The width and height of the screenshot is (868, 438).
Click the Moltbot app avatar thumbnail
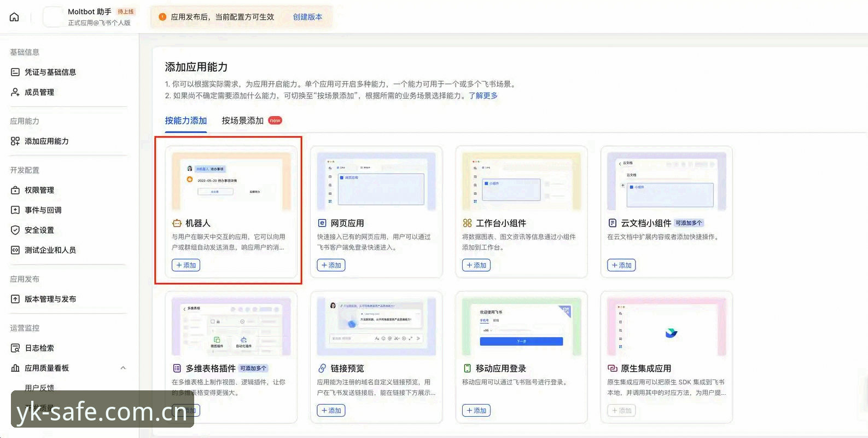point(53,17)
